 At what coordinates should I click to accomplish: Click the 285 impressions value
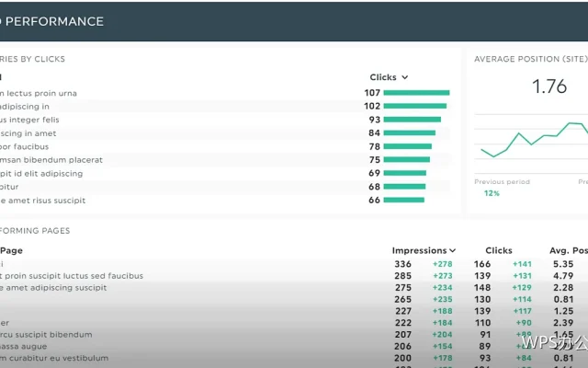pyautogui.click(x=402, y=276)
